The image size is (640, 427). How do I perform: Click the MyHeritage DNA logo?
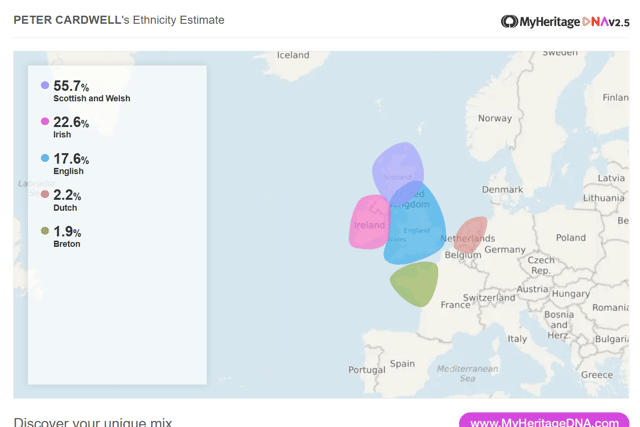[565, 21]
